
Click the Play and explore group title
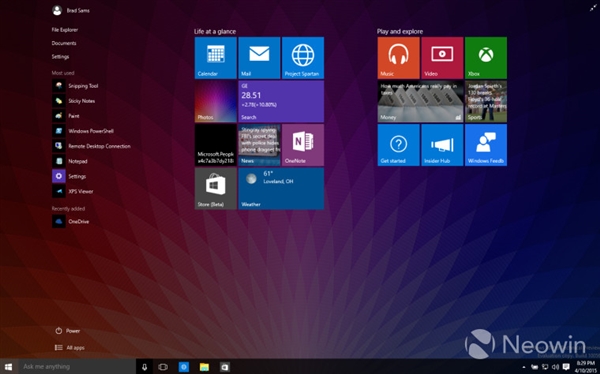[400, 31]
